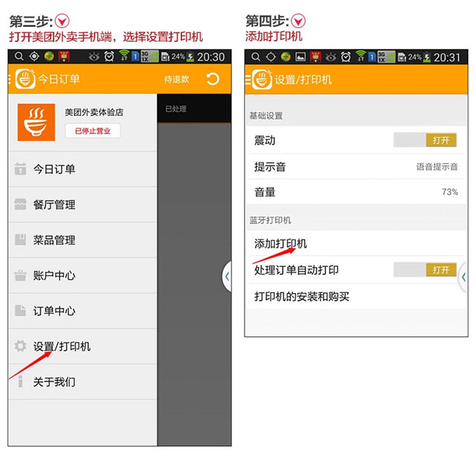Screen dimensions: 476x456
Task: Open the drawer via menu lines beside 设置/打印机 title
Action: [x=248, y=80]
